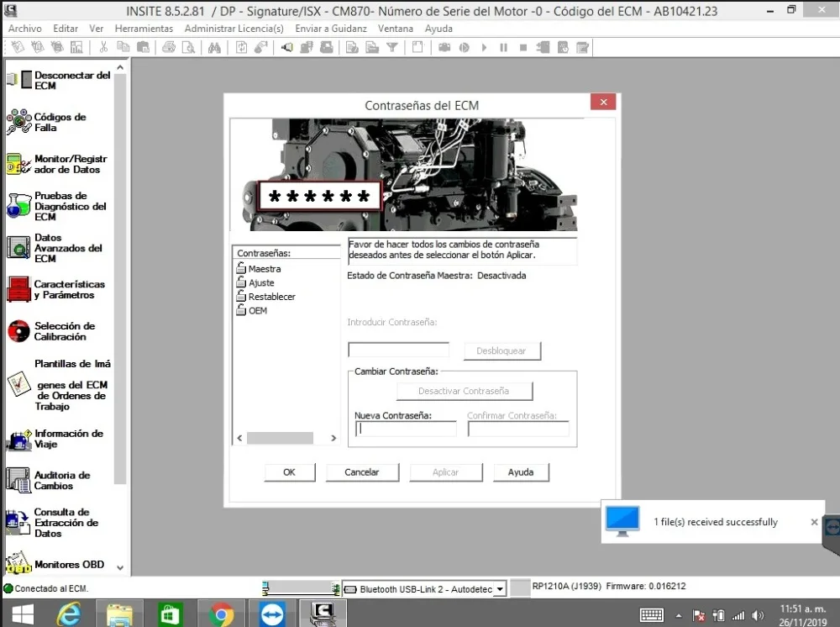Open Desconectar del ECM in sidebar
840x627 pixels.
point(59,81)
